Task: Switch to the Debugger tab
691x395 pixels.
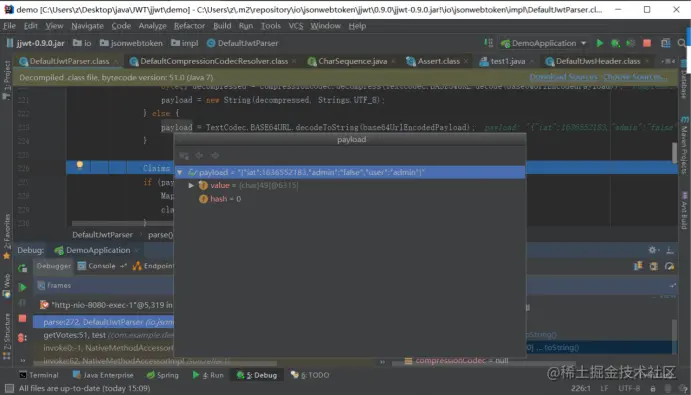Action: pos(54,266)
